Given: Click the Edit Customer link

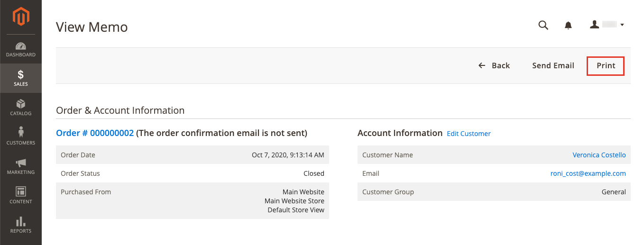Looking at the screenshot, I should 469,134.
